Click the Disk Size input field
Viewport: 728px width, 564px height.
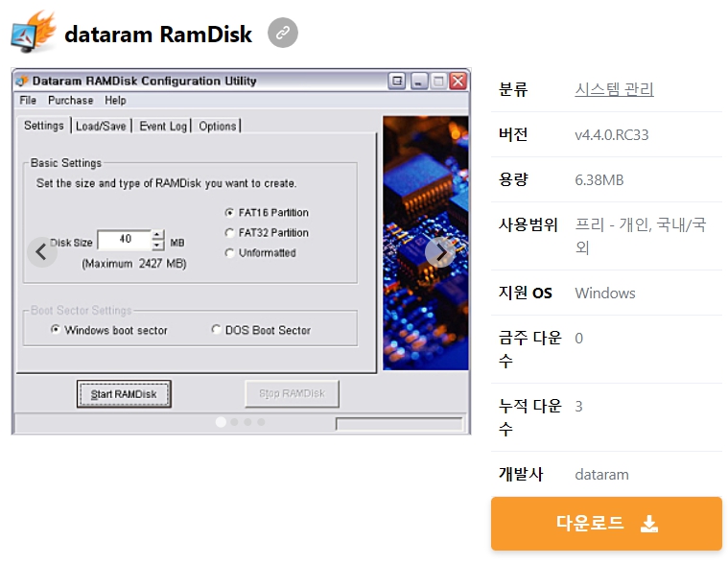pyautogui.click(x=125, y=240)
